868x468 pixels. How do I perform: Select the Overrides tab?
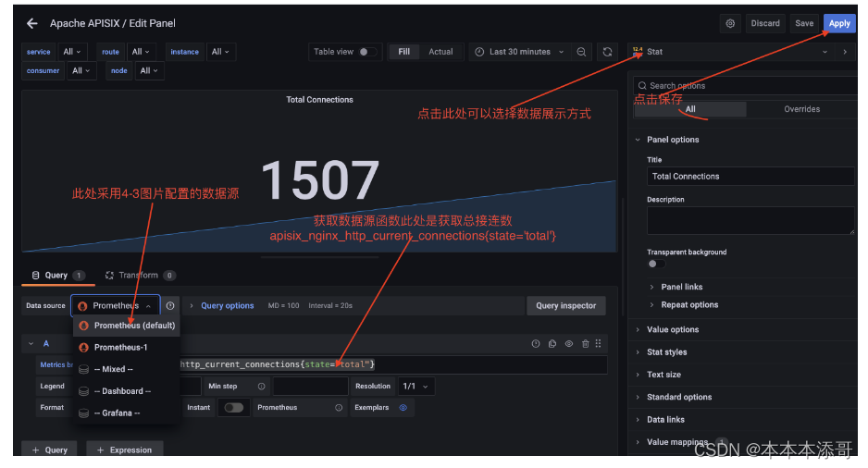pos(801,109)
